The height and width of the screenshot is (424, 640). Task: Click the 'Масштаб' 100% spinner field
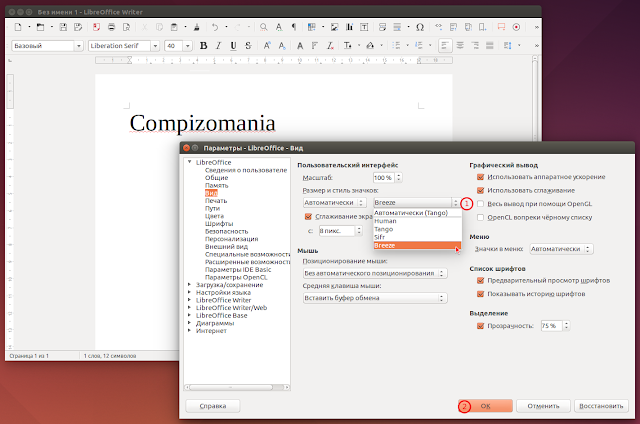pos(387,178)
